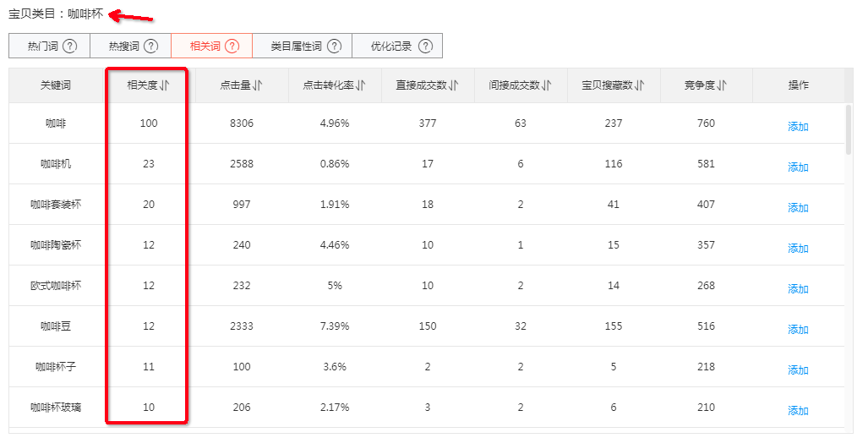Sort by 点击转化率 column arrow icon

(x=361, y=85)
